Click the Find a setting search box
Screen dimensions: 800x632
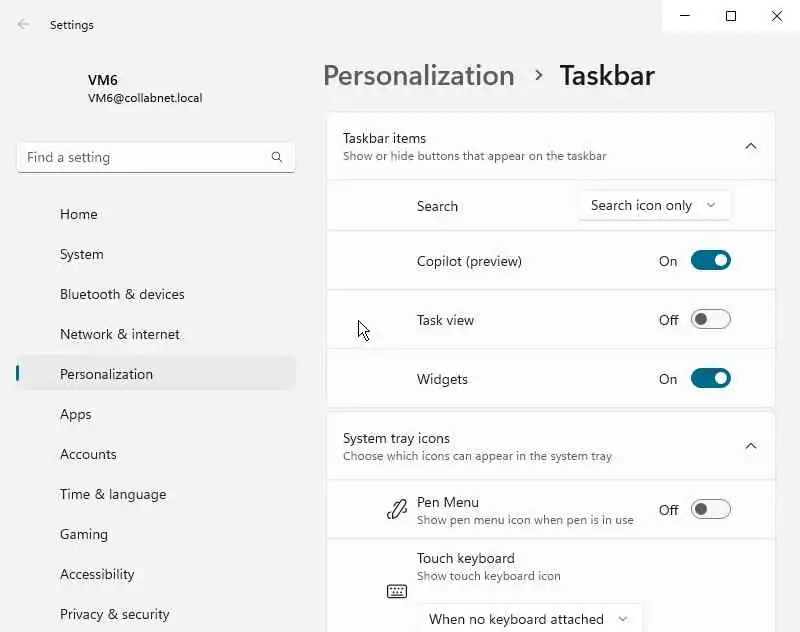click(x=140, y=157)
